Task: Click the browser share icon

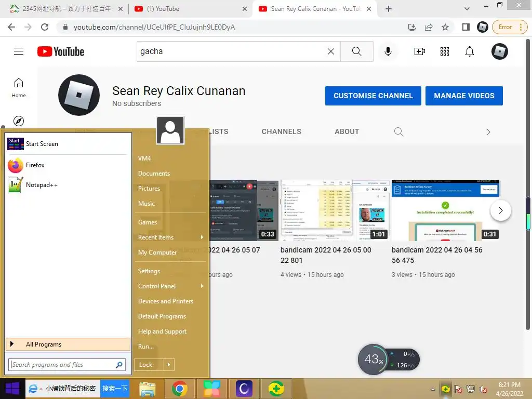Action: [x=429, y=27]
